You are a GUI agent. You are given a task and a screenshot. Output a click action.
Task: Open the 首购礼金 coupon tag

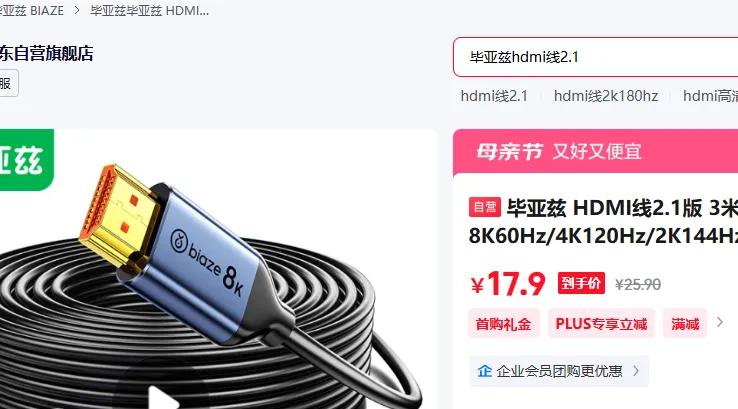503,324
